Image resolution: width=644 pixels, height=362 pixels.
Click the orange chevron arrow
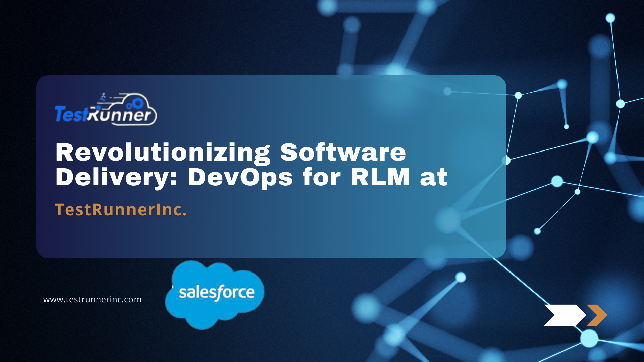[597, 315]
